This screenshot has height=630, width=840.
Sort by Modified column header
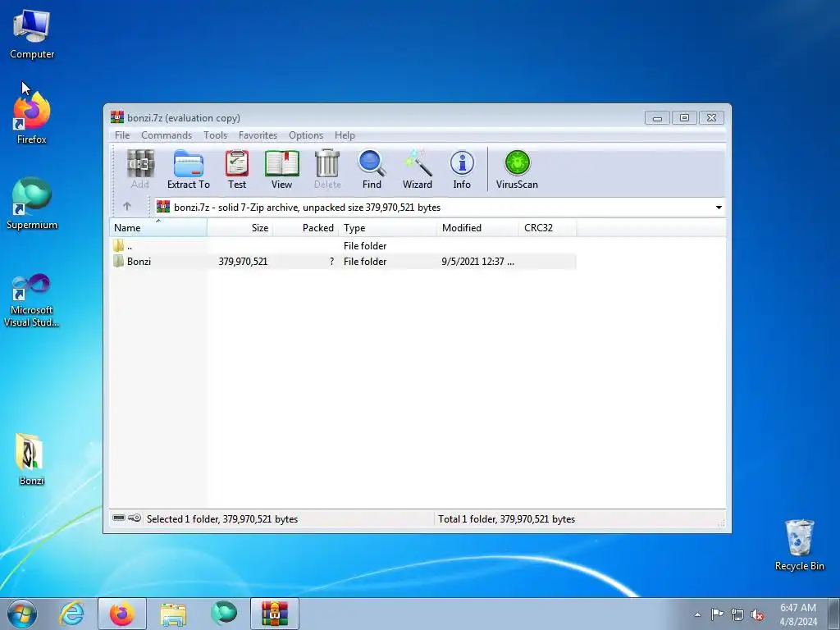478,228
